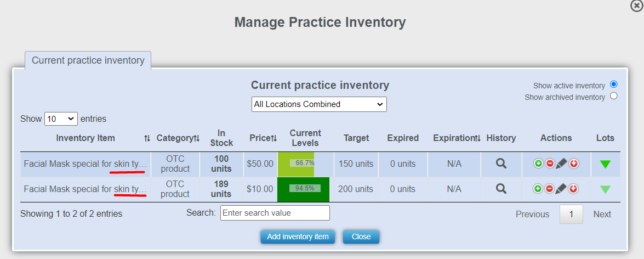Go to the Next page link
This screenshot has height=259, width=644.
click(602, 215)
